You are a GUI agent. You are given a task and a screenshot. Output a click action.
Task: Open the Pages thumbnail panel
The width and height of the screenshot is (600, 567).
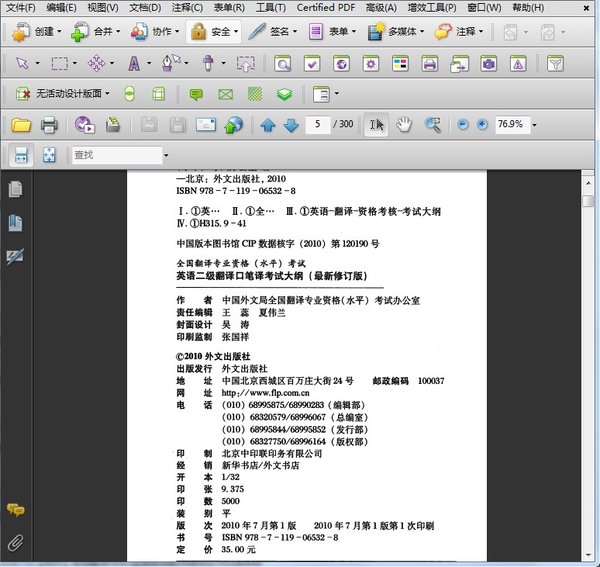click(x=15, y=189)
